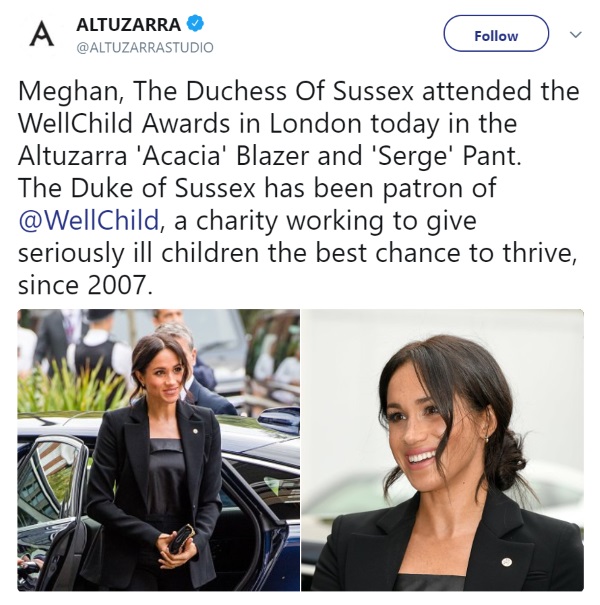Follow the ALTUZARRA account
This screenshot has width=600, height=605.
click(x=496, y=34)
